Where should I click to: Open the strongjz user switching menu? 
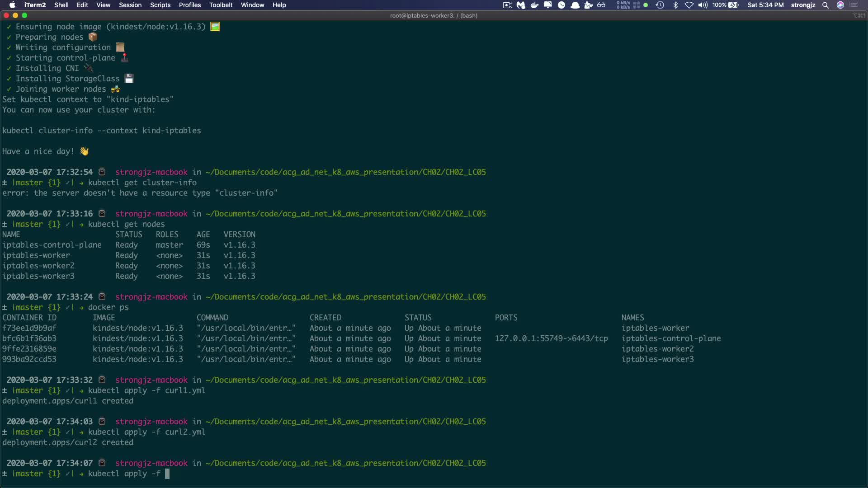803,5
